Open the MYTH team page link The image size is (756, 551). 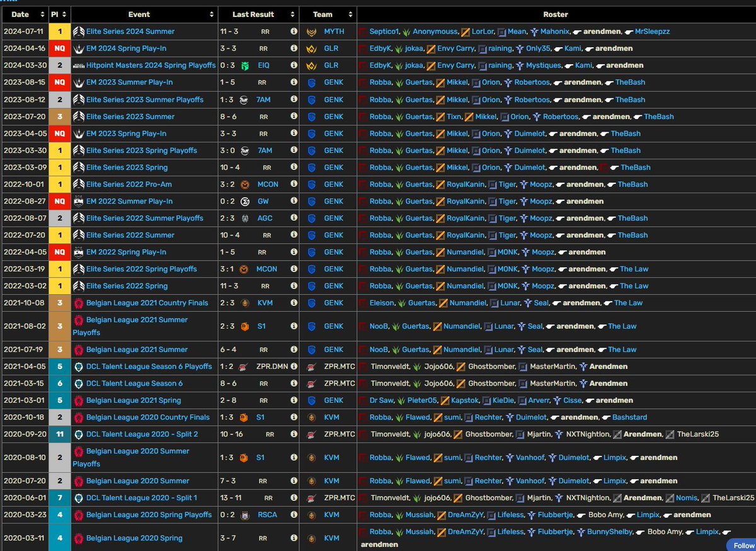(335, 31)
